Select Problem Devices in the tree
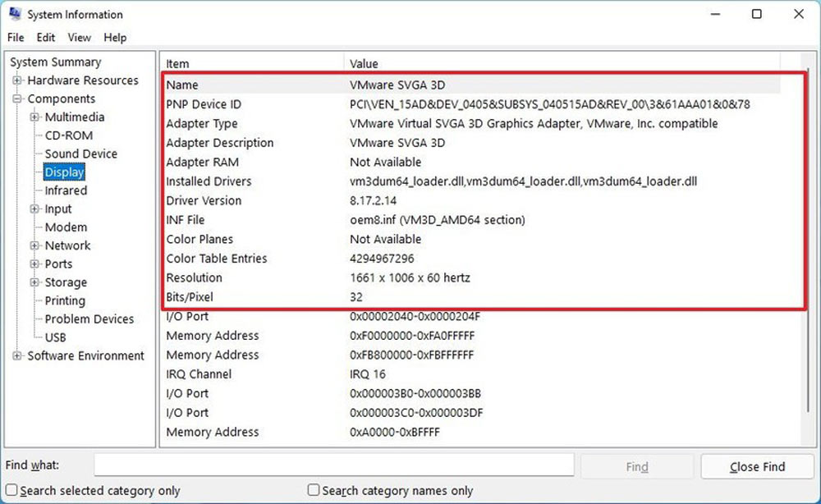The image size is (821, 504). [x=89, y=318]
